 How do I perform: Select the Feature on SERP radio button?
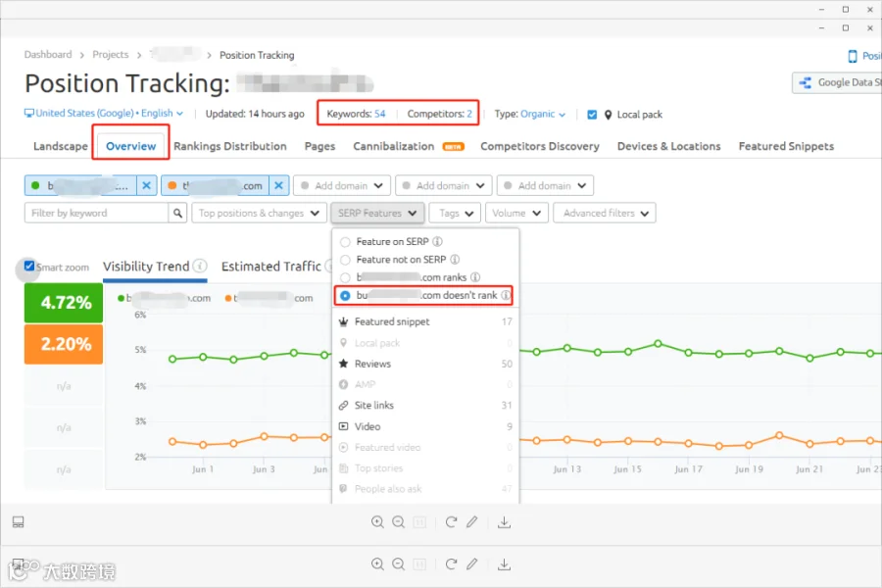345,242
